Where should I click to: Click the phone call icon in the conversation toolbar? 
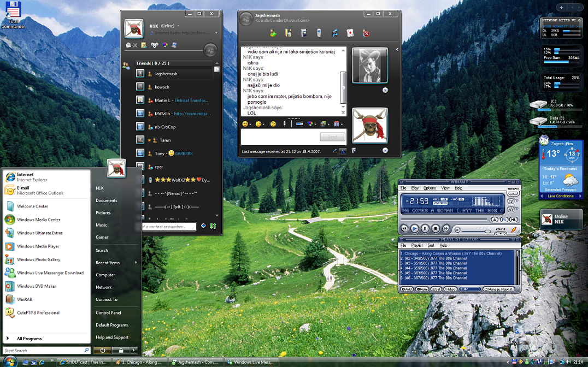319,33
